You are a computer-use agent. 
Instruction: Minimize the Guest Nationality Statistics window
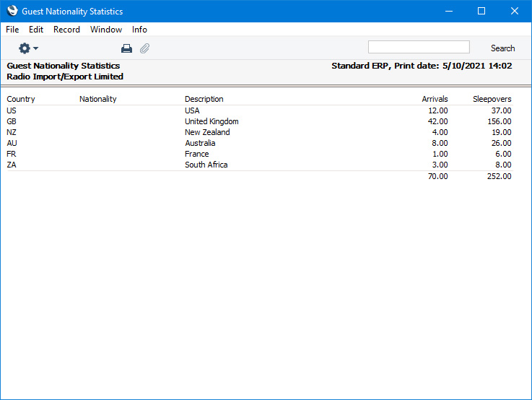(449, 12)
